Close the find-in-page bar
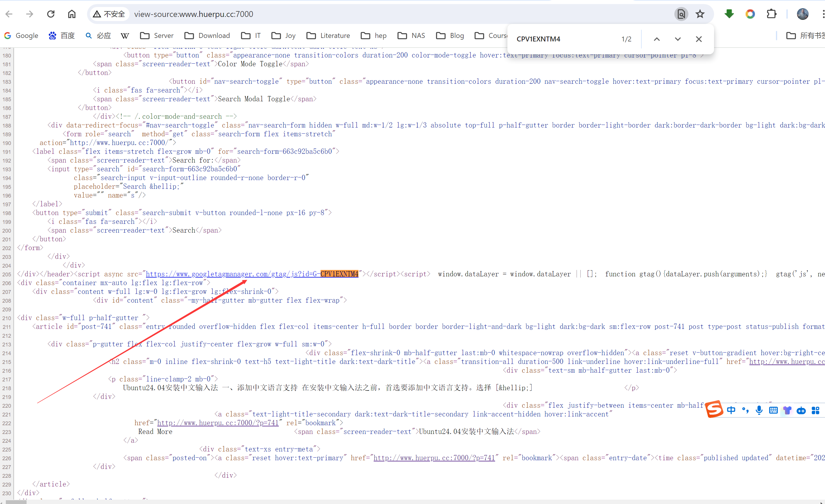This screenshot has width=825, height=504. coord(699,39)
